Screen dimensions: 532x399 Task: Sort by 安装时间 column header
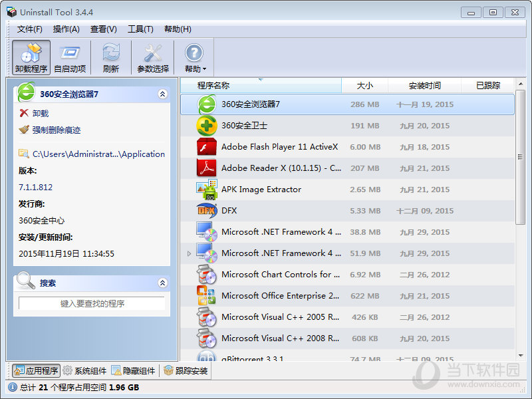424,85
